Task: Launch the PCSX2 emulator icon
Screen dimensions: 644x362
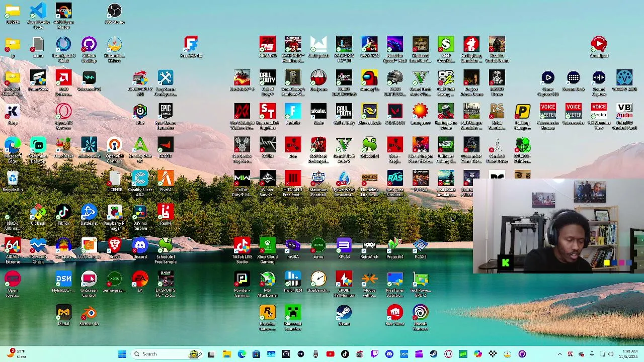Action: (420, 249)
